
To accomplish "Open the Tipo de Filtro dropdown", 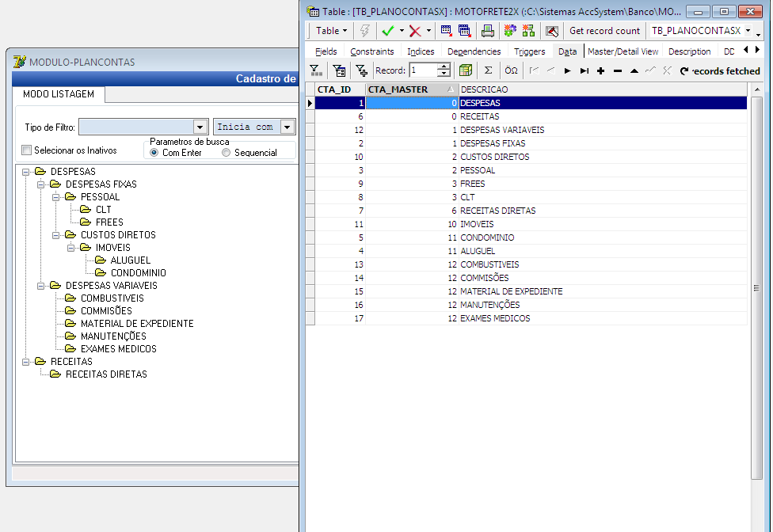I will [x=200, y=127].
